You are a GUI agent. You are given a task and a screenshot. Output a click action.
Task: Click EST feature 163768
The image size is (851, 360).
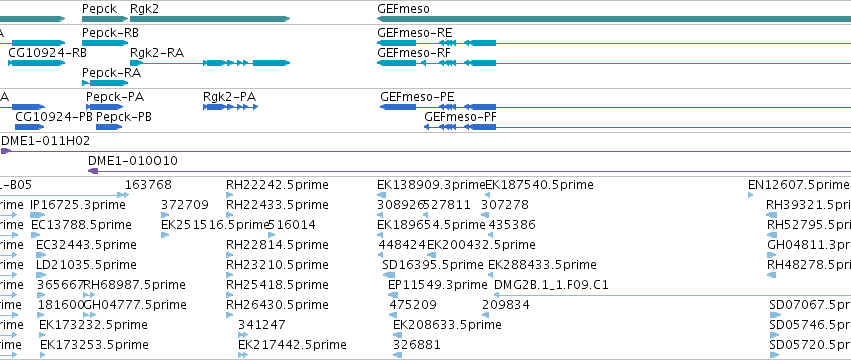click(x=148, y=185)
